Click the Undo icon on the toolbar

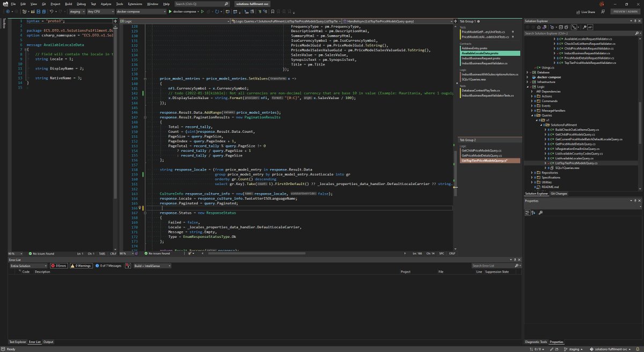[51, 11]
